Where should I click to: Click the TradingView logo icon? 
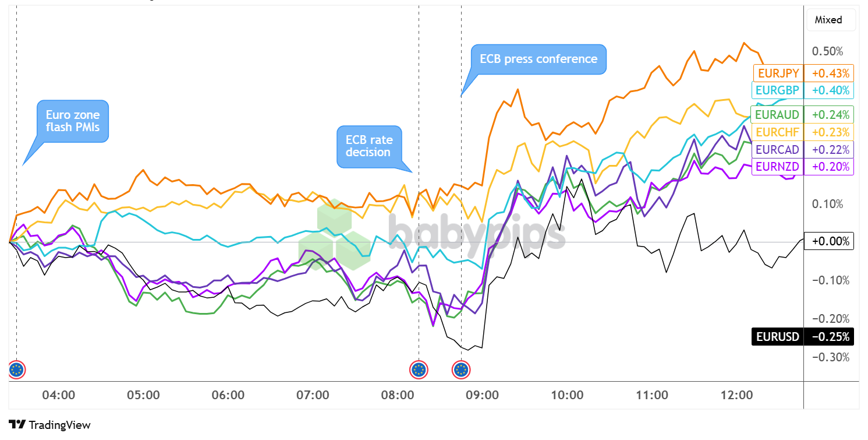(17, 425)
